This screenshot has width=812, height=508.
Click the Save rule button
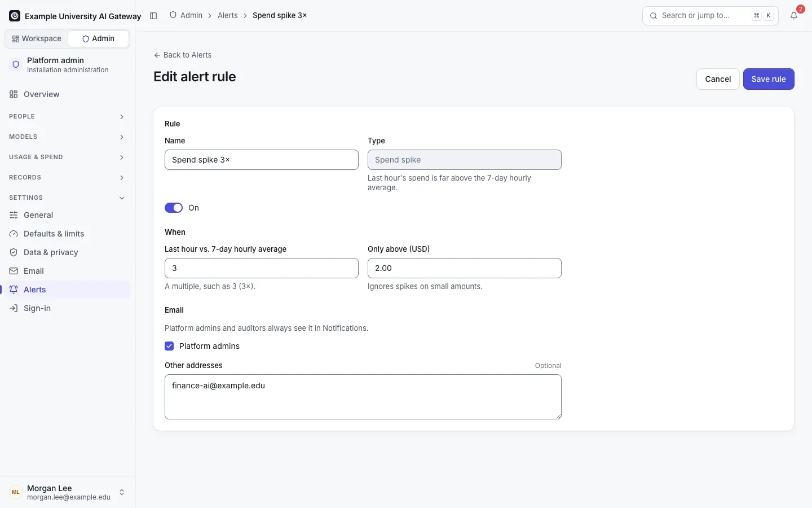(x=769, y=79)
